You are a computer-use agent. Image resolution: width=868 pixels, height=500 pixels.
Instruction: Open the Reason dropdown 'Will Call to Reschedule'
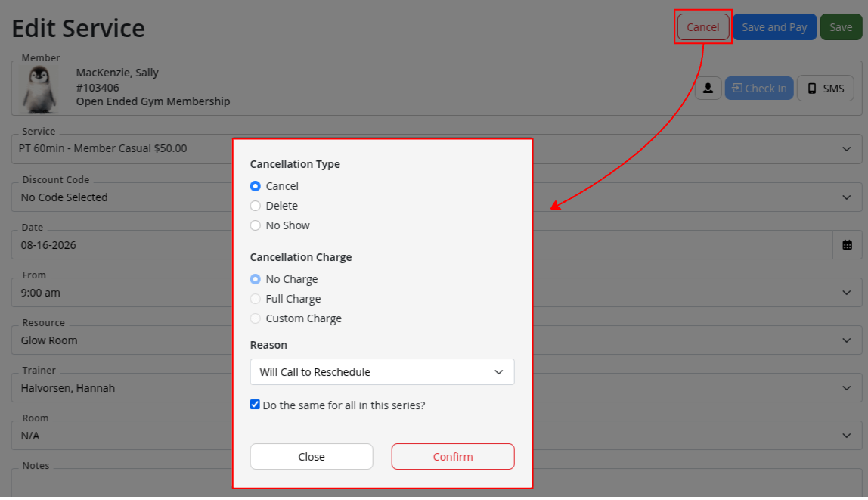tap(382, 372)
